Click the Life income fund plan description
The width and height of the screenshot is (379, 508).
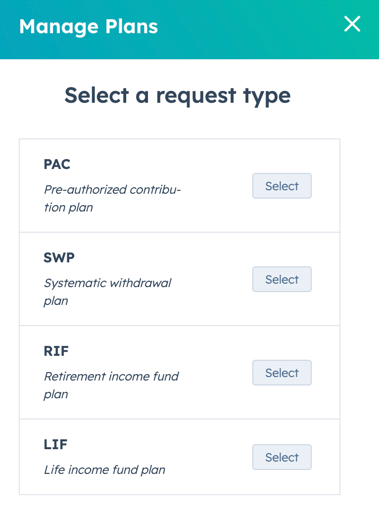pyautogui.click(x=105, y=470)
